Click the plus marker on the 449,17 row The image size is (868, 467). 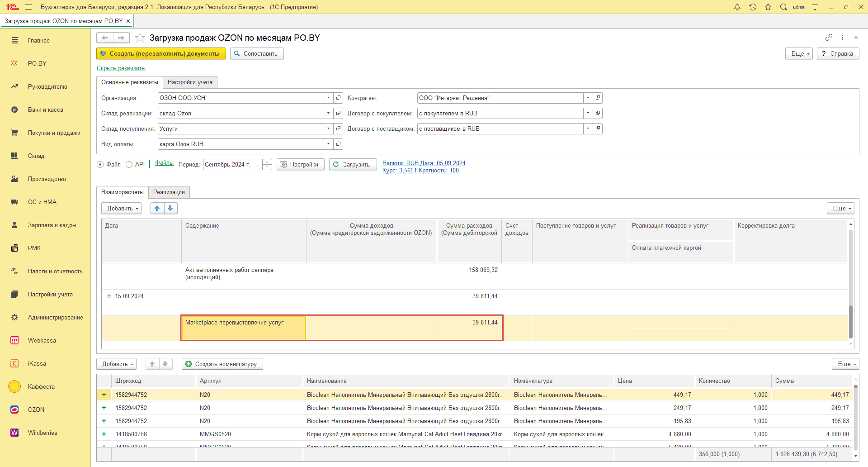[x=104, y=395]
